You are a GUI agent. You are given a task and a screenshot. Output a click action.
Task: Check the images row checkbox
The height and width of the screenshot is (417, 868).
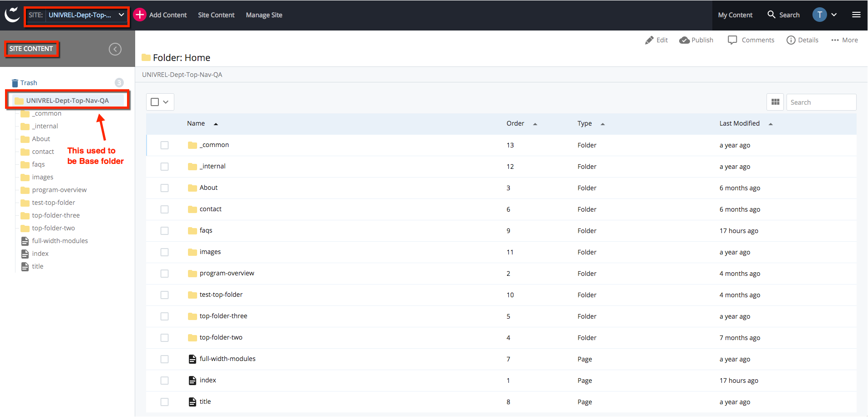[164, 252]
